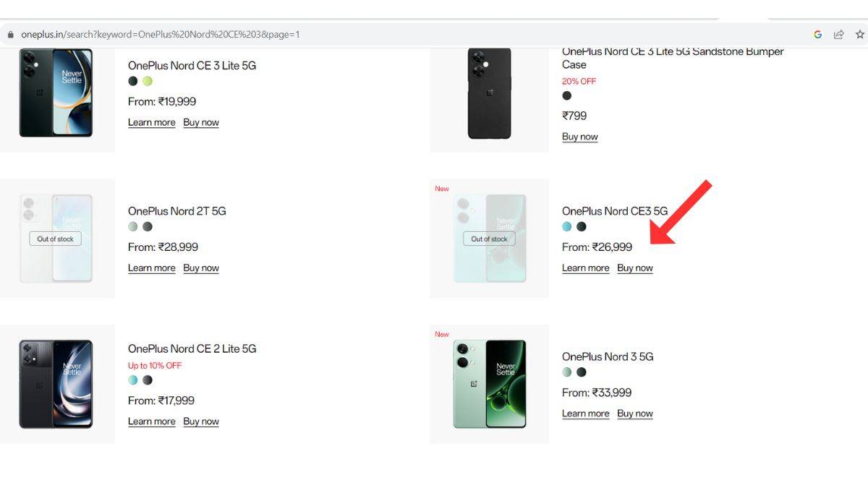Viewport: 868px width, 488px height.
Task: Click the site security lock icon
Action: point(10,33)
